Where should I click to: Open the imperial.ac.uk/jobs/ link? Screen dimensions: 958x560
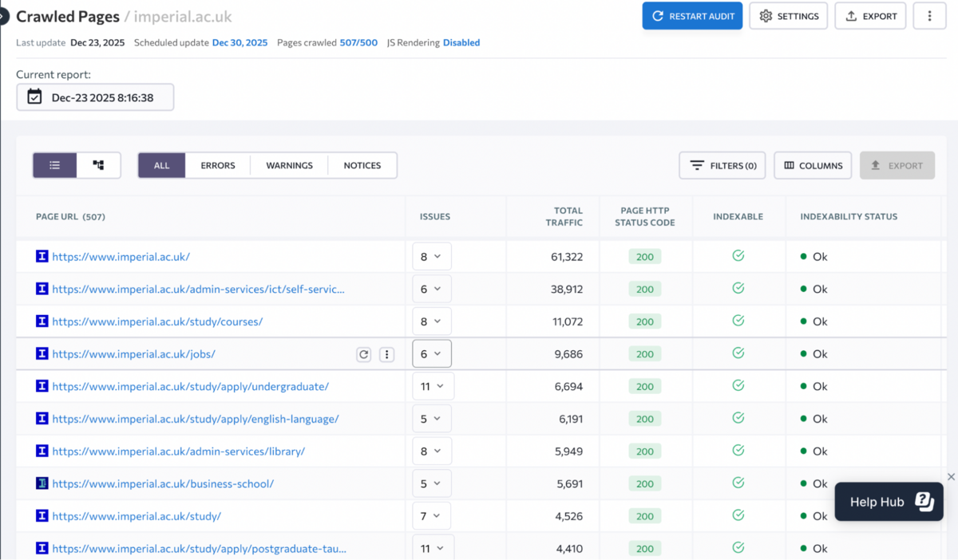click(x=134, y=354)
